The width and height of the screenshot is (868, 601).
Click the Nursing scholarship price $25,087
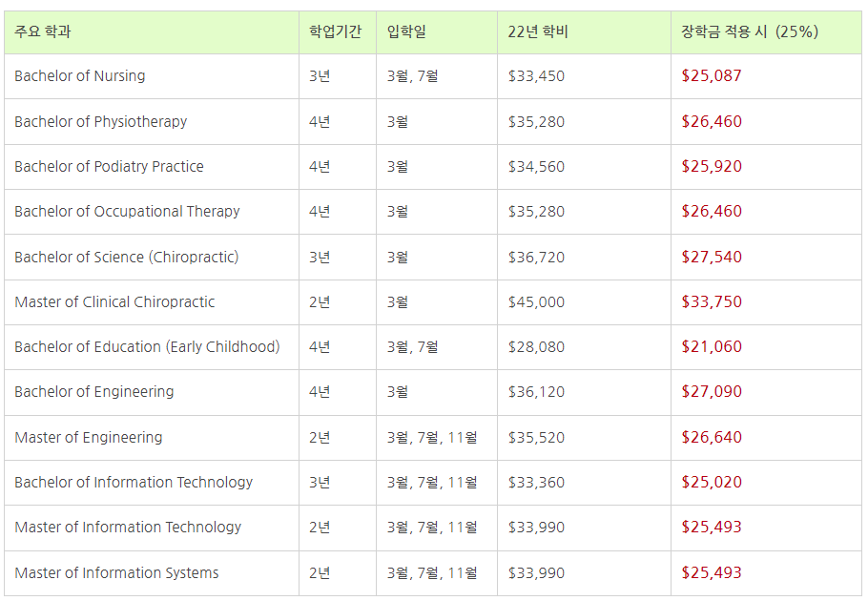(712, 75)
